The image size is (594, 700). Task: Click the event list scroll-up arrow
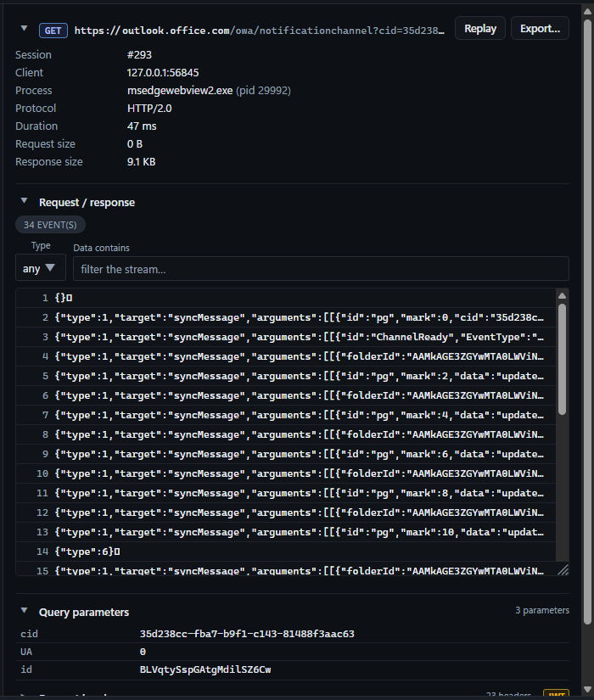tap(563, 295)
